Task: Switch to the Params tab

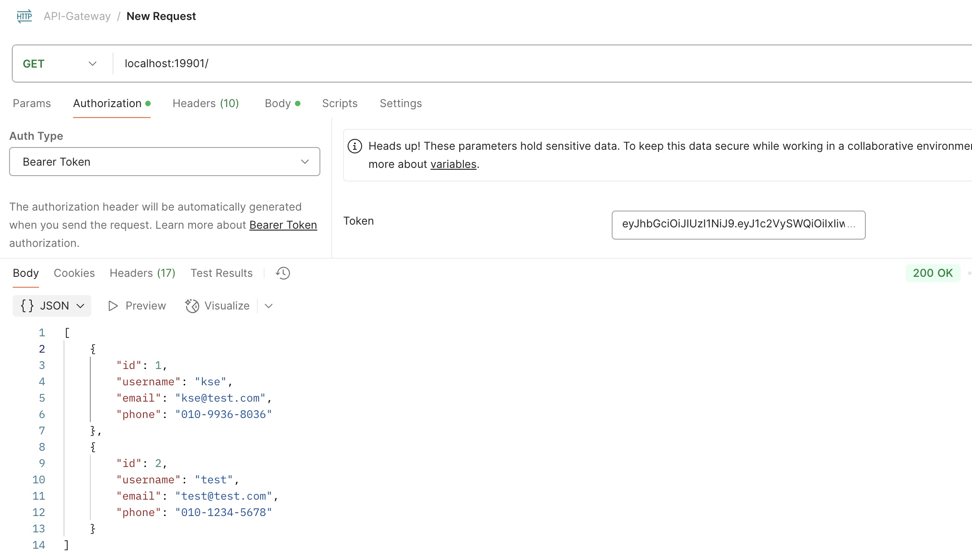Action: click(32, 103)
